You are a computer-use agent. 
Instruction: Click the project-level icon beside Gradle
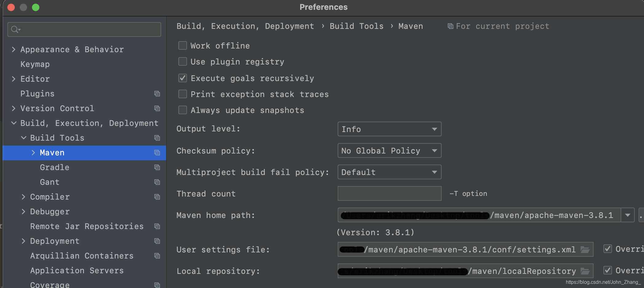point(157,167)
